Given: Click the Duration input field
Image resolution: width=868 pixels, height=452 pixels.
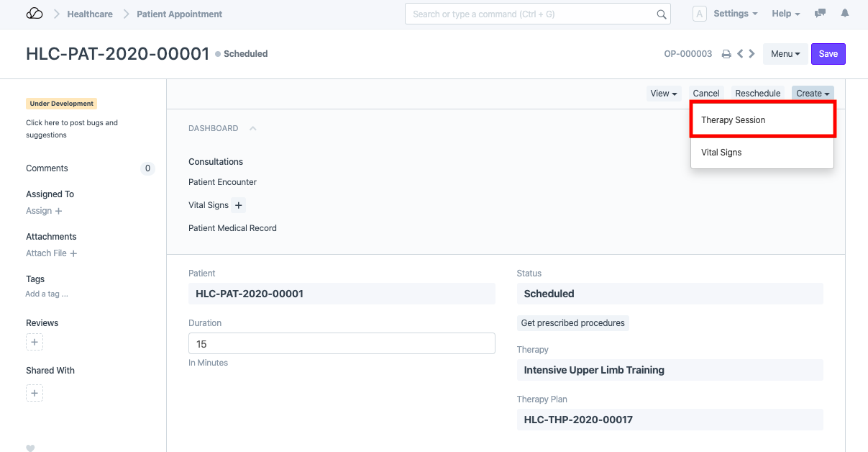Looking at the screenshot, I should 342,344.
